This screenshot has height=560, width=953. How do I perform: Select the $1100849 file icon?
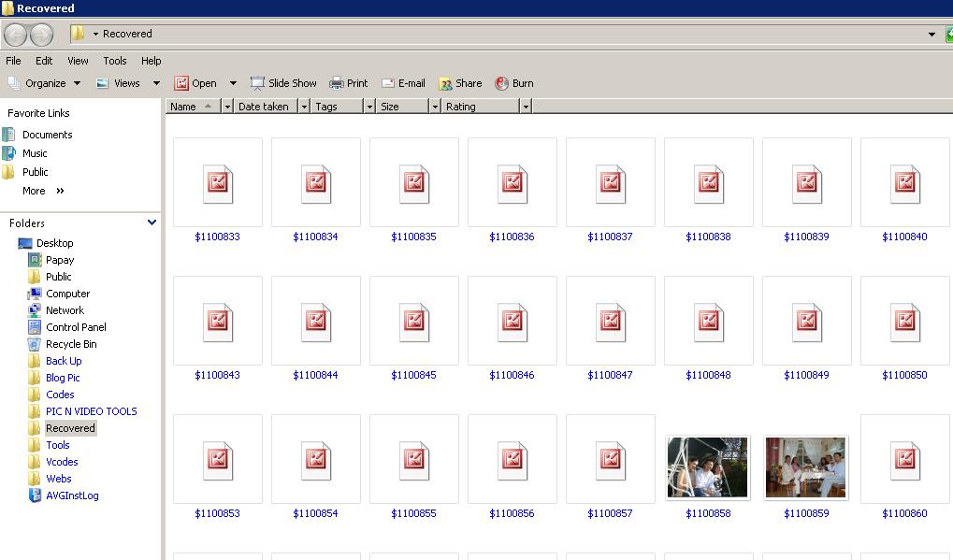tap(807, 322)
